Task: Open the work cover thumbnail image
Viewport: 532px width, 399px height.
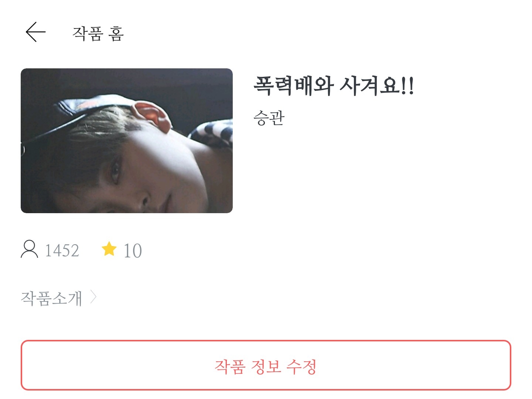Action: tap(127, 141)
